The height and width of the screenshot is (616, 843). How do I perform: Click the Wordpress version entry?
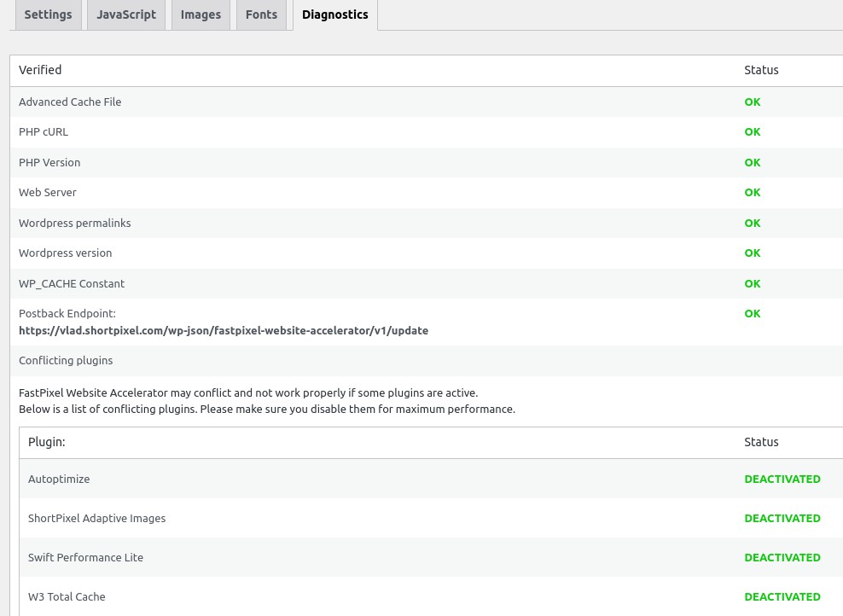[x=66, y=253]
